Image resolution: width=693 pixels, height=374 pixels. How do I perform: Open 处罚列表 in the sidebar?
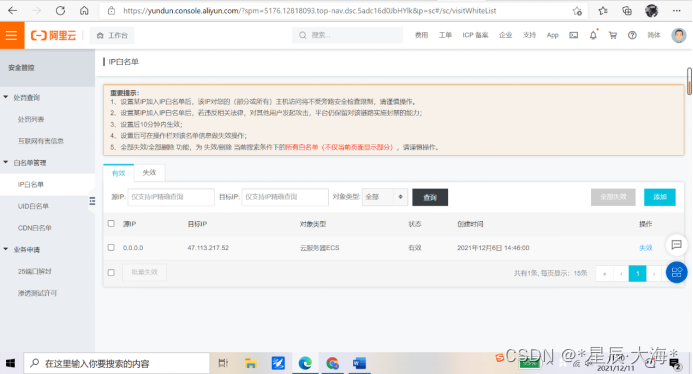31,119
